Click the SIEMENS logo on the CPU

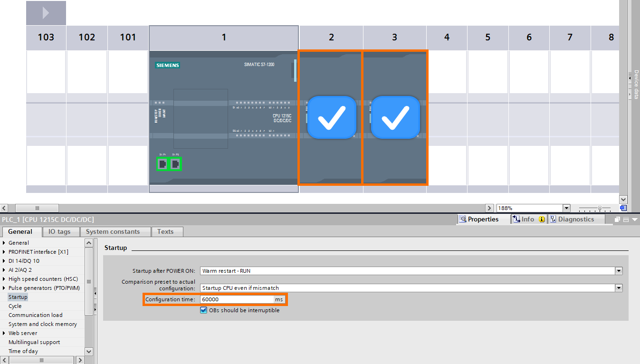click(x=167, y=65)
